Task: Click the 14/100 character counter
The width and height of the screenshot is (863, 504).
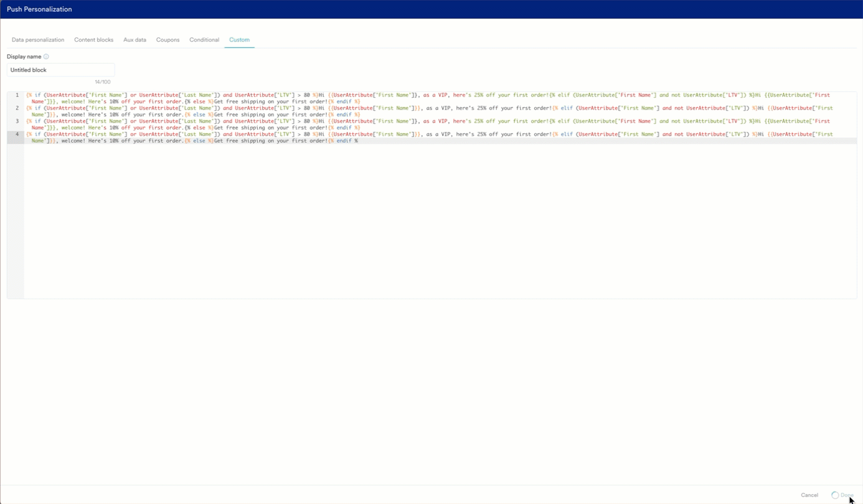Action: point(102,82)
